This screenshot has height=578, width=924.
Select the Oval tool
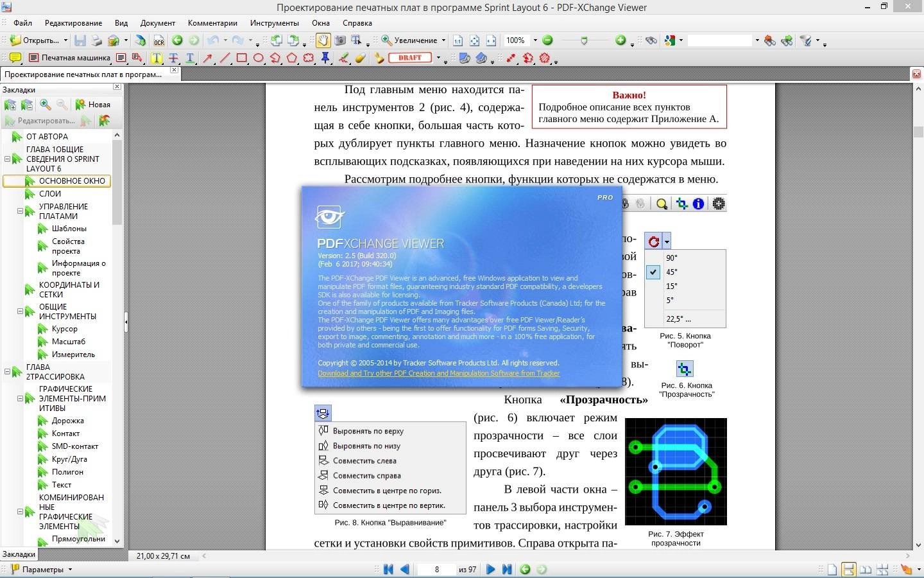259,58
